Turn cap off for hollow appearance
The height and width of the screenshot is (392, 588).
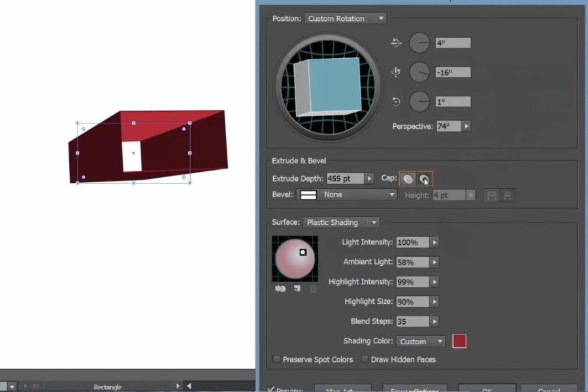coord(424,178)
